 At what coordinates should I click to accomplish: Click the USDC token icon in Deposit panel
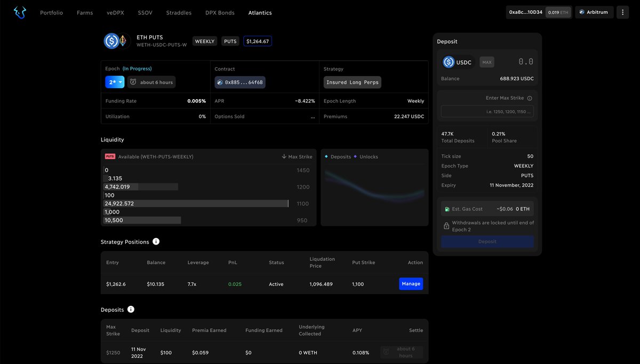click(449, 62)
